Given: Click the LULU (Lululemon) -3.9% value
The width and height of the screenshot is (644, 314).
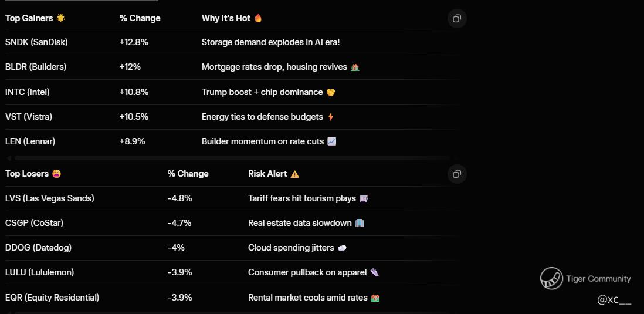Looking at the screenshot, I should [x=180, y=272].
